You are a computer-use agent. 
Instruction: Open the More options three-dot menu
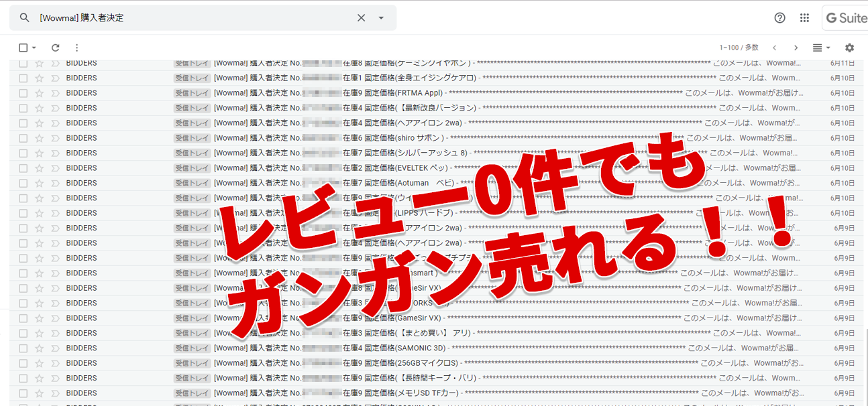tap(76, 48)
